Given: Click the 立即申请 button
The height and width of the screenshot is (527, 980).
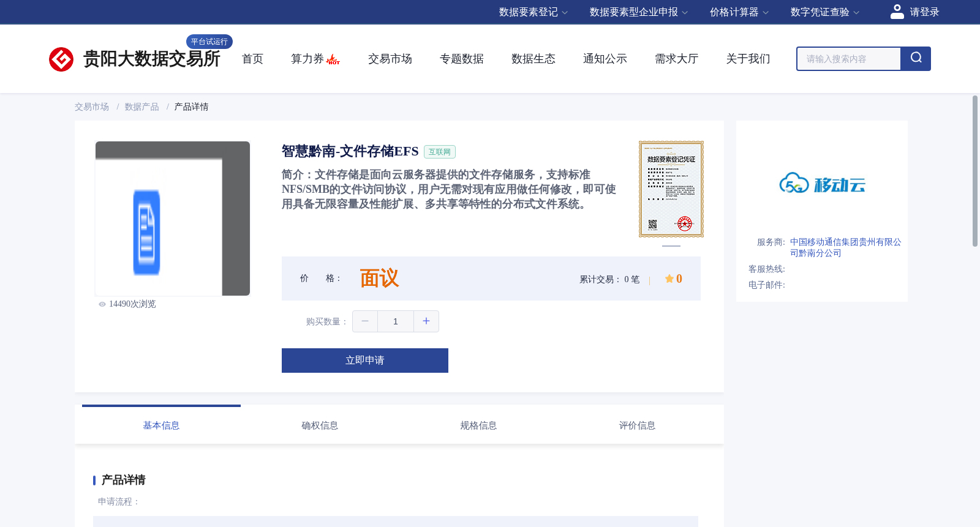Looking at the screenshot, I should pyautogui.click(x=365, y=361).
